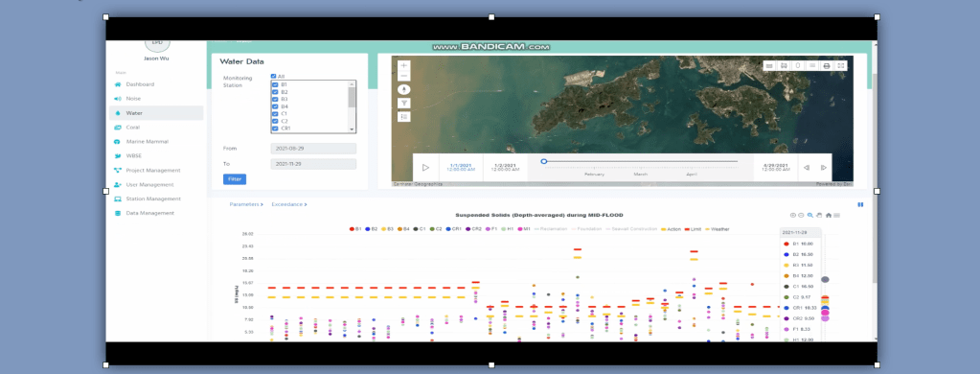
Task: Click the 1/2/2021 time slider end label
Action: (x=505, y=168)
